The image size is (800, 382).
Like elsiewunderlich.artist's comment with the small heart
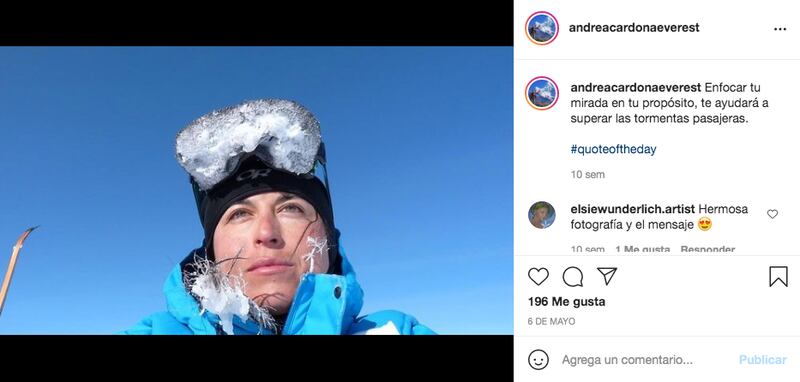tap(772, 214)
